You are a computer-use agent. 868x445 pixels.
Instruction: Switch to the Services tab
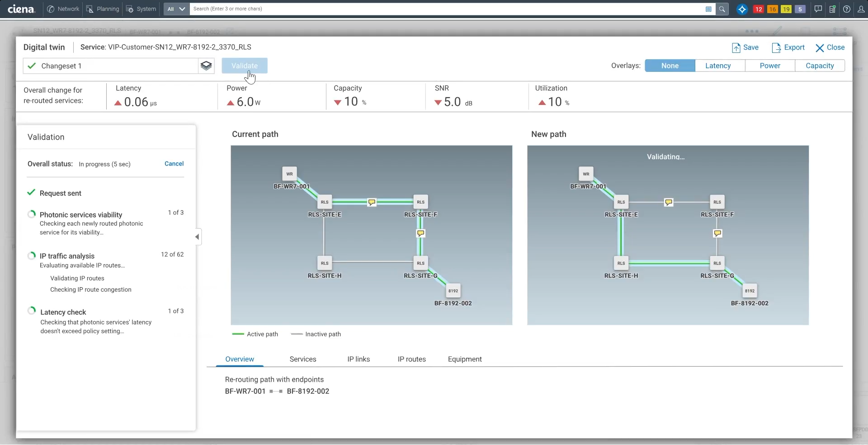click(x=303, y=359)
